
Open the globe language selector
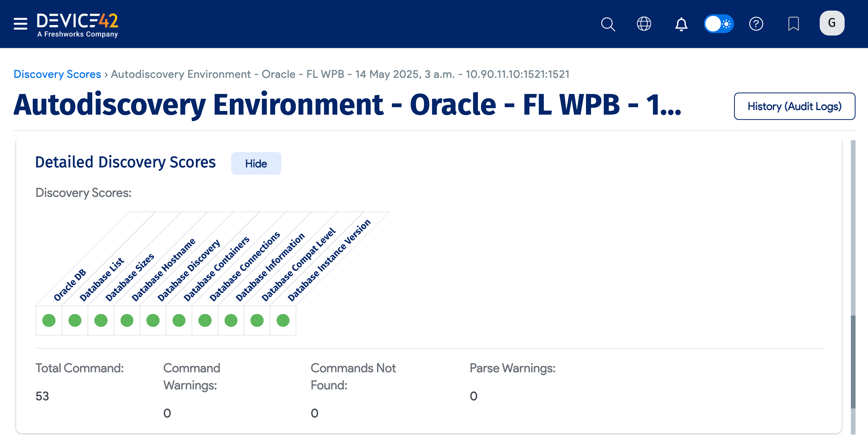pyautogui.click(x=644, y=24)
